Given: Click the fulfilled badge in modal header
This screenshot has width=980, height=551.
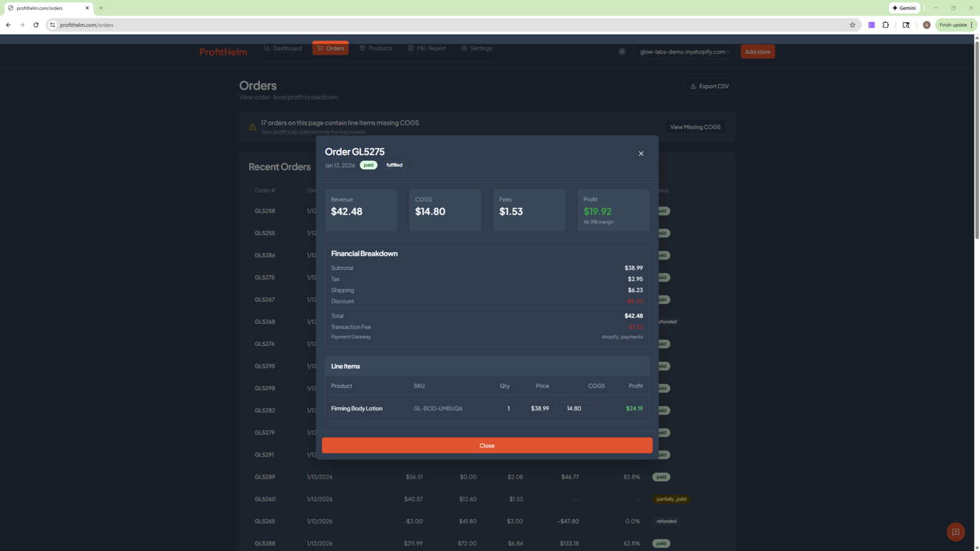Looking at the screenshot, I should (394, 165).
